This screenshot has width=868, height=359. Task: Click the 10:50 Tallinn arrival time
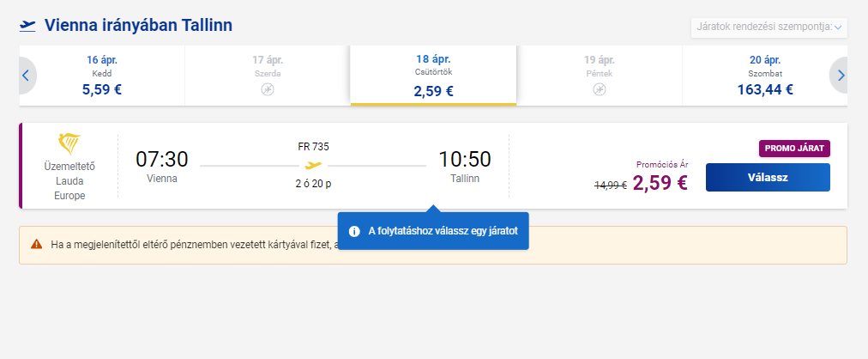tap(465, 159)
